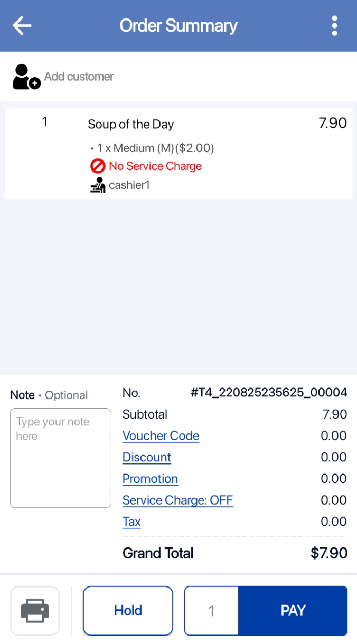
Task: Open the Discount link
Action: [x=147, y=458]
